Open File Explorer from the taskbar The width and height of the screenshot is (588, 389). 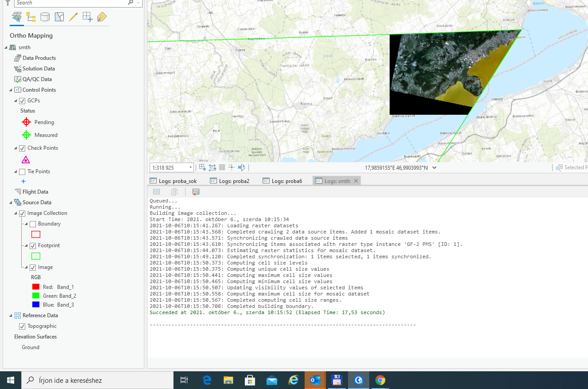coord(228,380)
